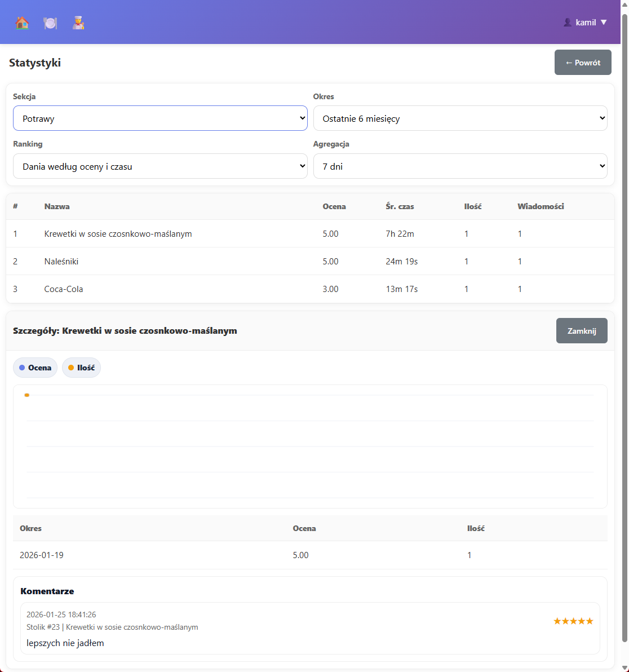Close details with the Zamknij button
Screen dimensions: 629x672
pyautogui.click(x=581, y=331)
